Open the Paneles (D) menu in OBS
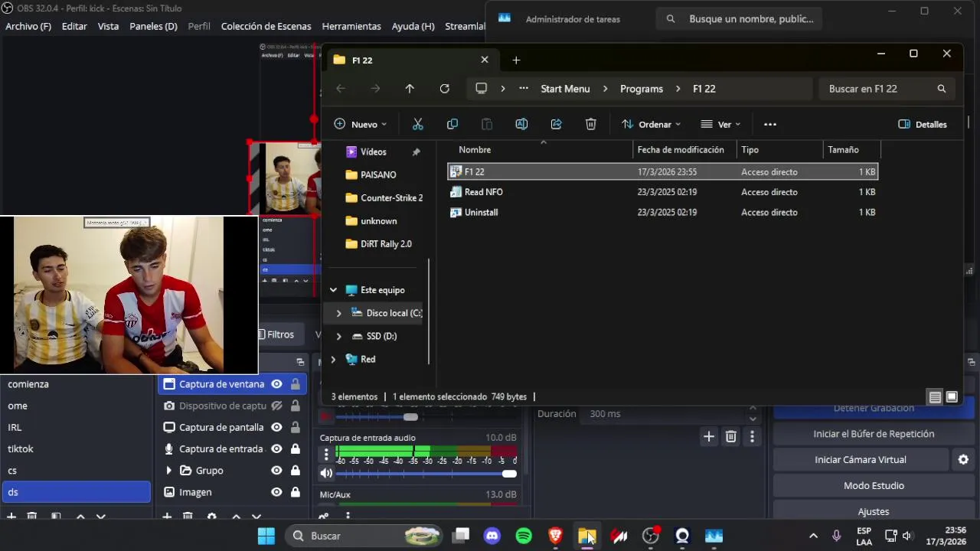This screenshot has height=551, width=980. [x=153, y=26]
